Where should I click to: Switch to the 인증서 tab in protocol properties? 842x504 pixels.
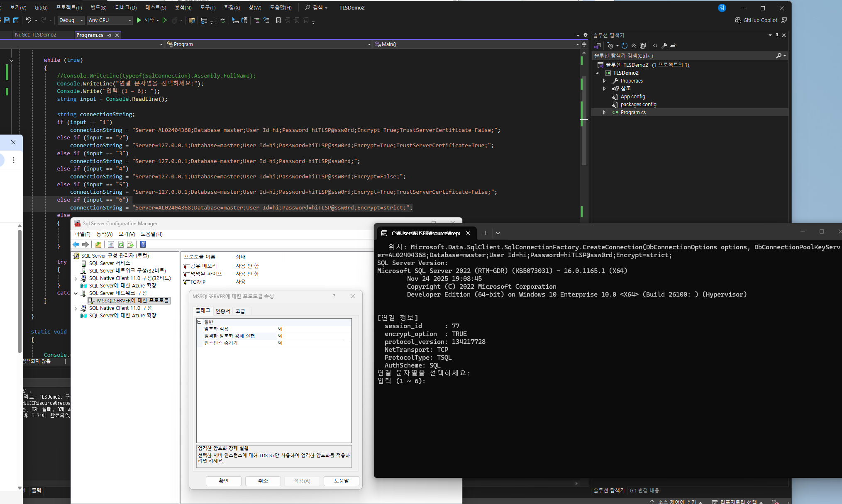222,311
